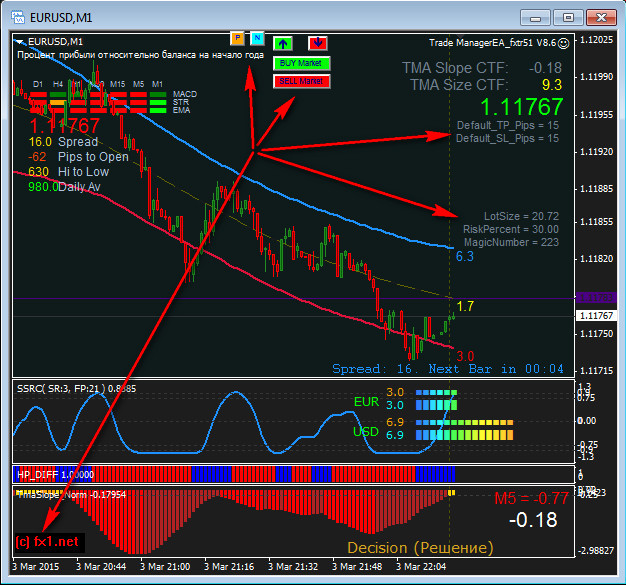
Task: Click the SELL Market button
Action: tap(302, 81)
